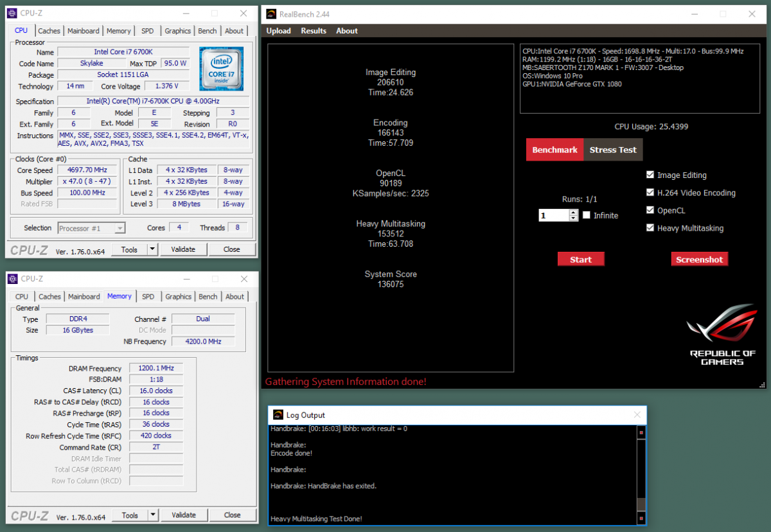Click Validate in Memory CPU-Z window
The image size is (771, 532).
click(184, 515)
